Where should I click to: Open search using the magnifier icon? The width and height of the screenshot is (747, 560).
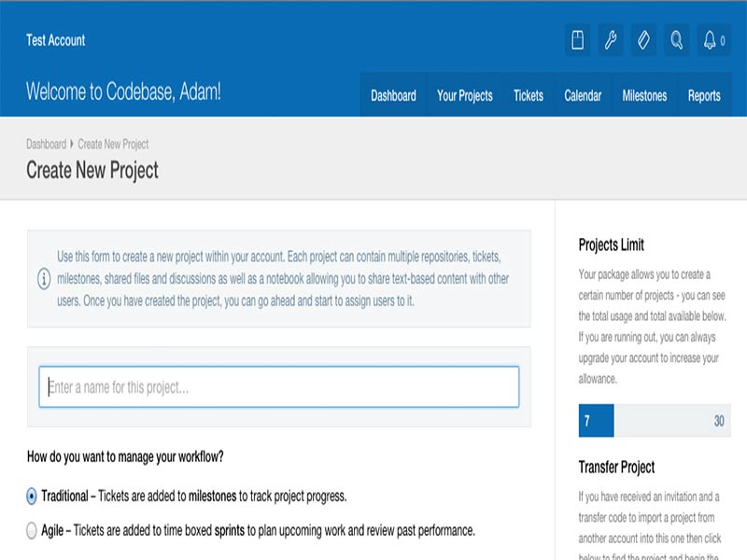pyautogui.click(x=676, y=37)
